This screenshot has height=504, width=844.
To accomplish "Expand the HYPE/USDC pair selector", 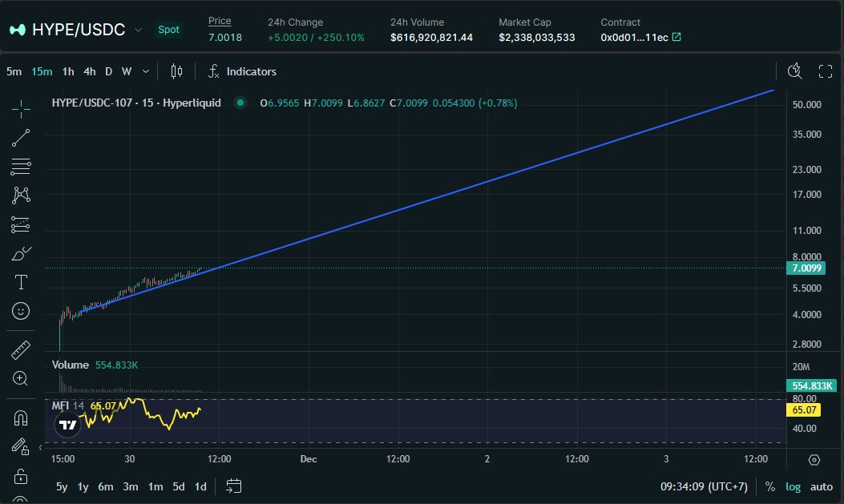I will click(139, 30).
